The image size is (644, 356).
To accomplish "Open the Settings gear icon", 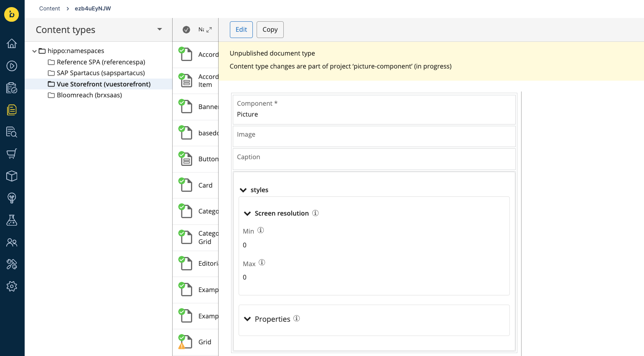I will [12, 286].
